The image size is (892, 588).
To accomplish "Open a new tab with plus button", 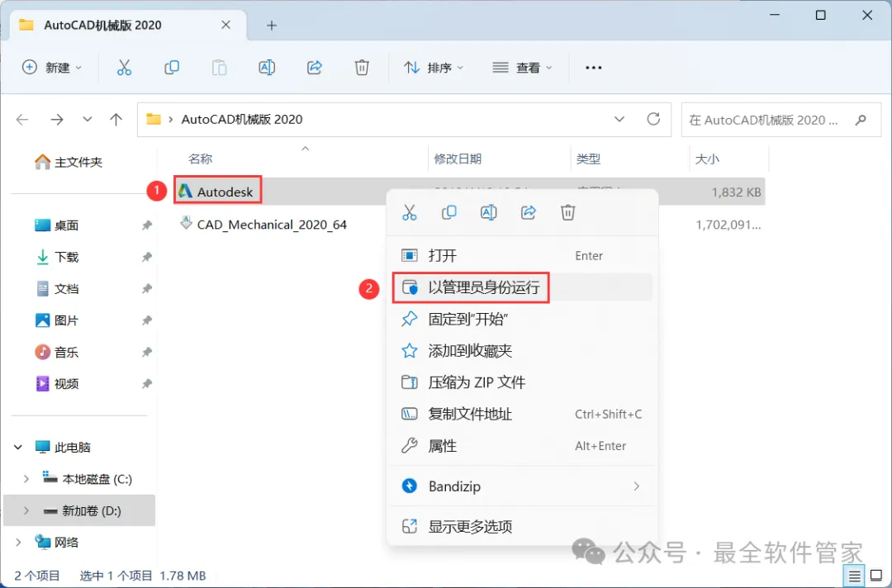I will point(272,25).
